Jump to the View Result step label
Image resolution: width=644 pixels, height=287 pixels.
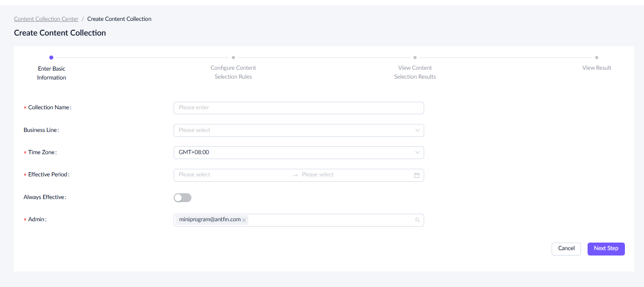coord(596,68)
